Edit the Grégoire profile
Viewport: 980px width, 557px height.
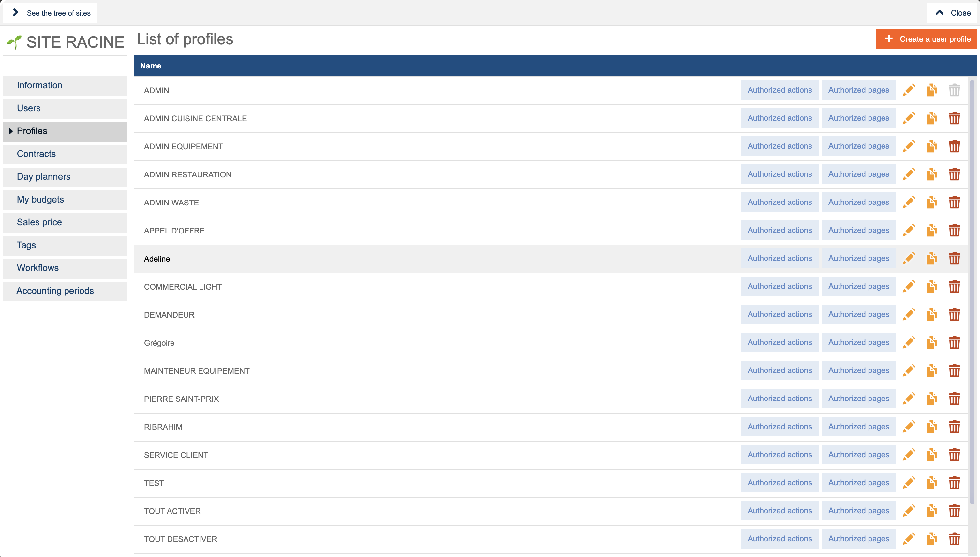909,342
